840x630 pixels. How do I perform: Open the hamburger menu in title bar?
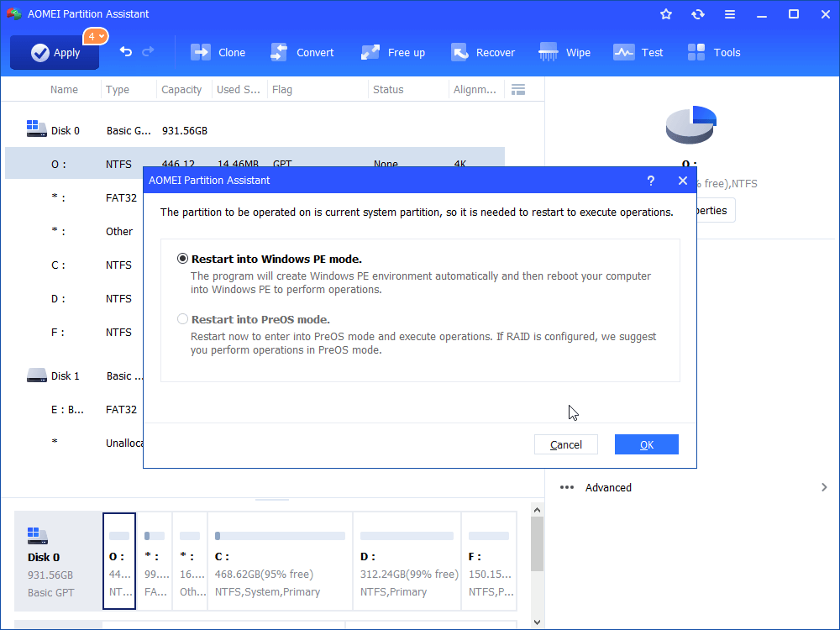(730, 14)
